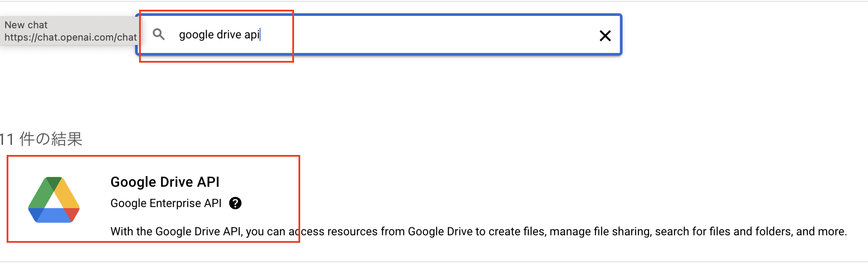
Task: Click the 'google drive api' search text
Action: click(x=219, y=35)
